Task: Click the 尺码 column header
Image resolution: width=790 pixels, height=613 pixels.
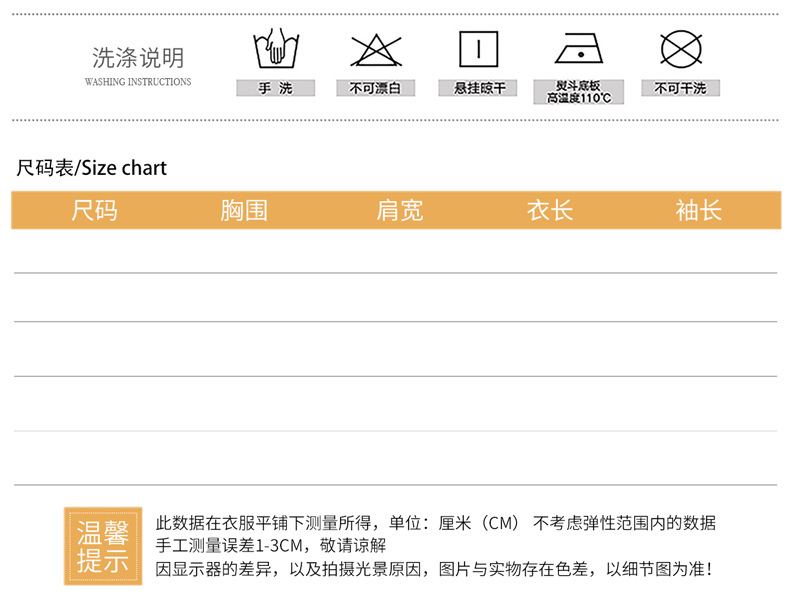Action: [94, 210]
